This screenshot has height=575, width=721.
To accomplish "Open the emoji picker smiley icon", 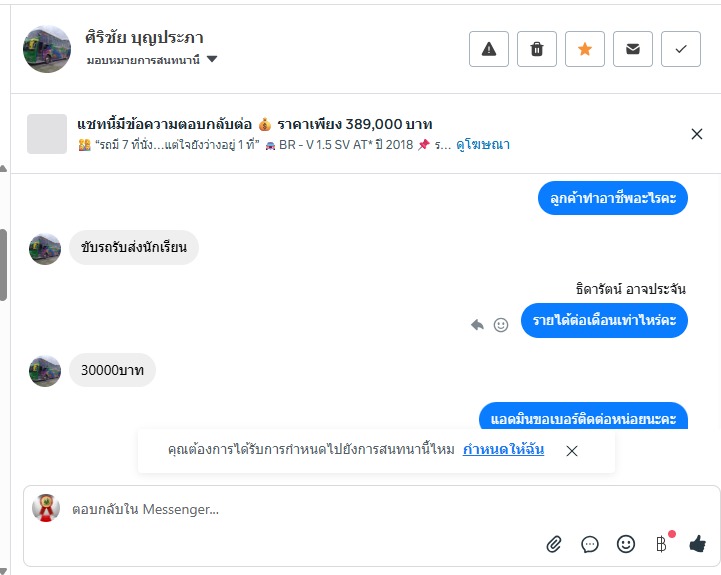I will pos(625,544).
